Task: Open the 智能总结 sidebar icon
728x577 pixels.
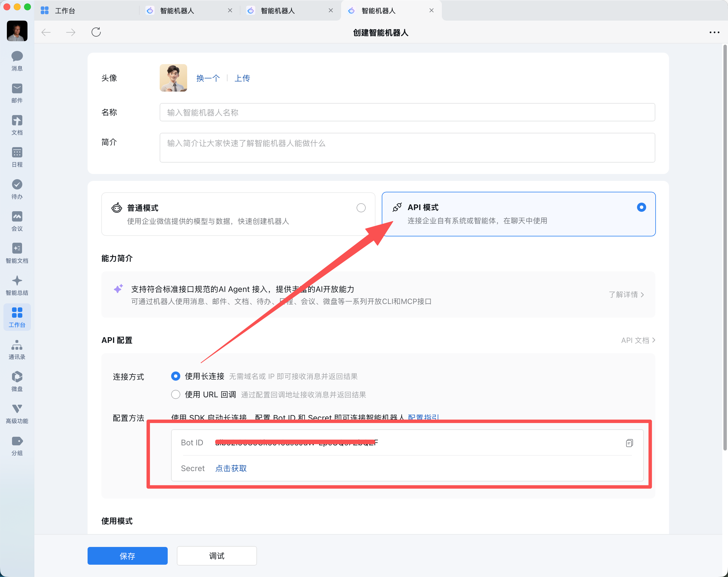Action: [x=17, y=285]
